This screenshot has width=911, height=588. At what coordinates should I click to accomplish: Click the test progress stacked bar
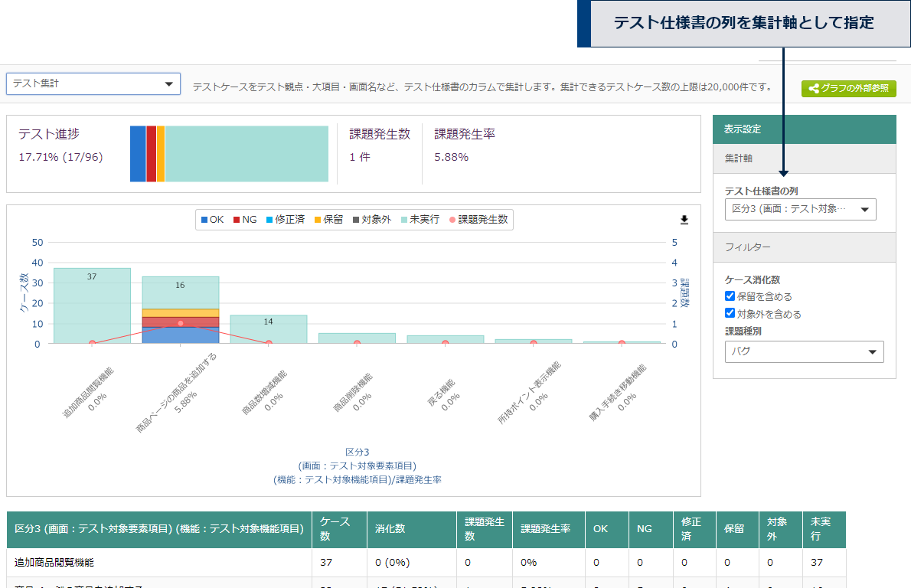[229, 154]
